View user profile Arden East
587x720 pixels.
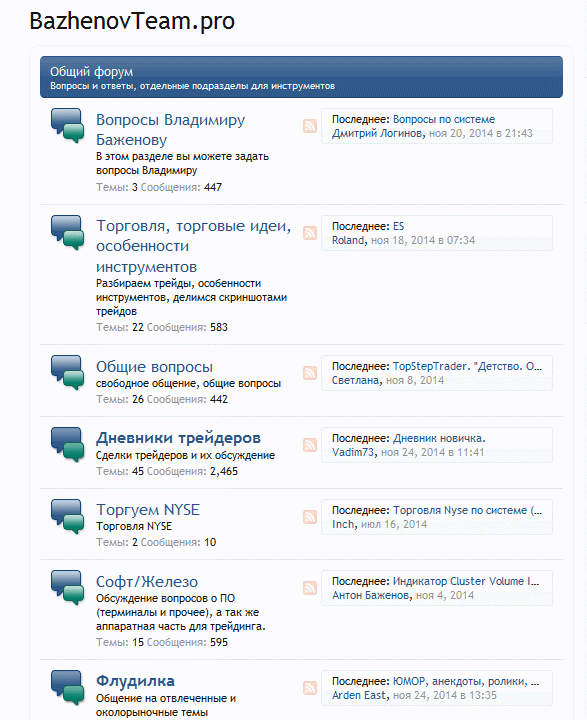pos(359,695)
